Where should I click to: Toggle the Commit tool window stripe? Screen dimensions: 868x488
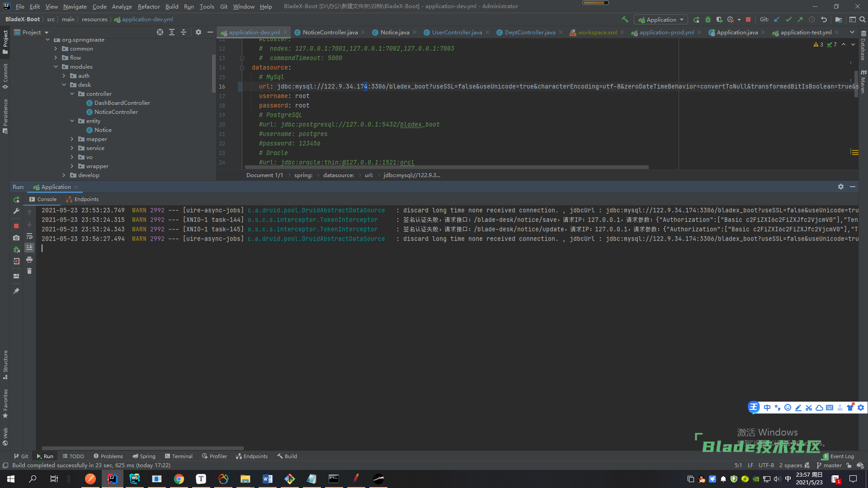point(5,76)
